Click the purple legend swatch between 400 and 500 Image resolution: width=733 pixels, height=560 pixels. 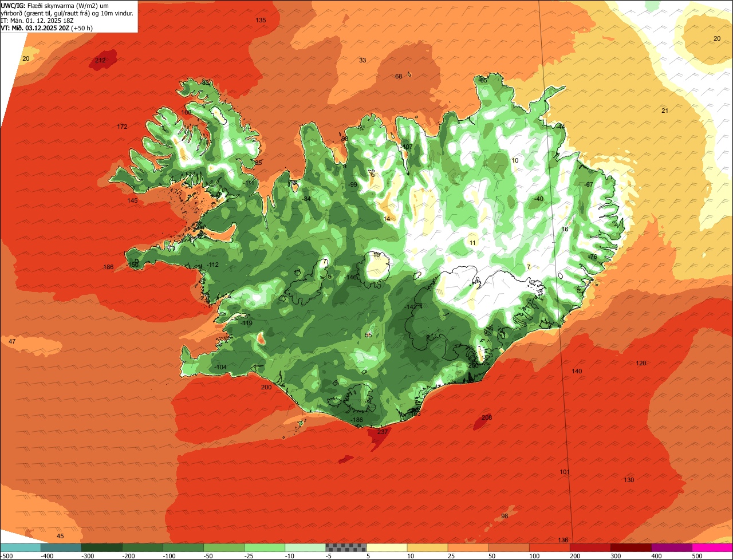[672, 547]
